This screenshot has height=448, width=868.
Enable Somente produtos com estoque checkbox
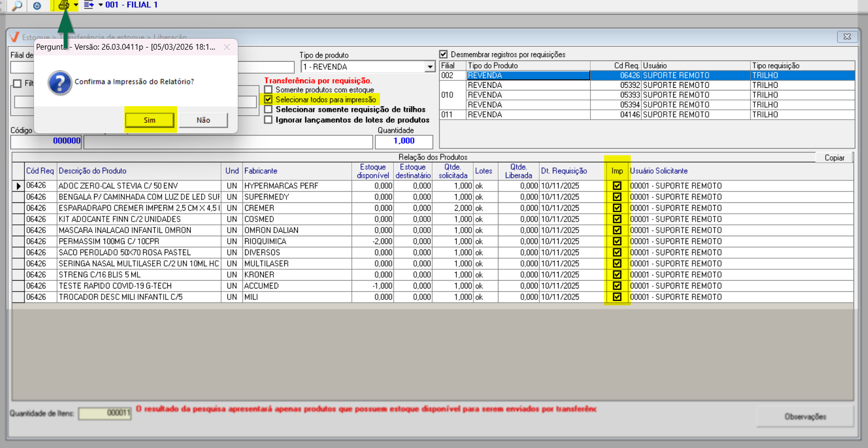268,90
